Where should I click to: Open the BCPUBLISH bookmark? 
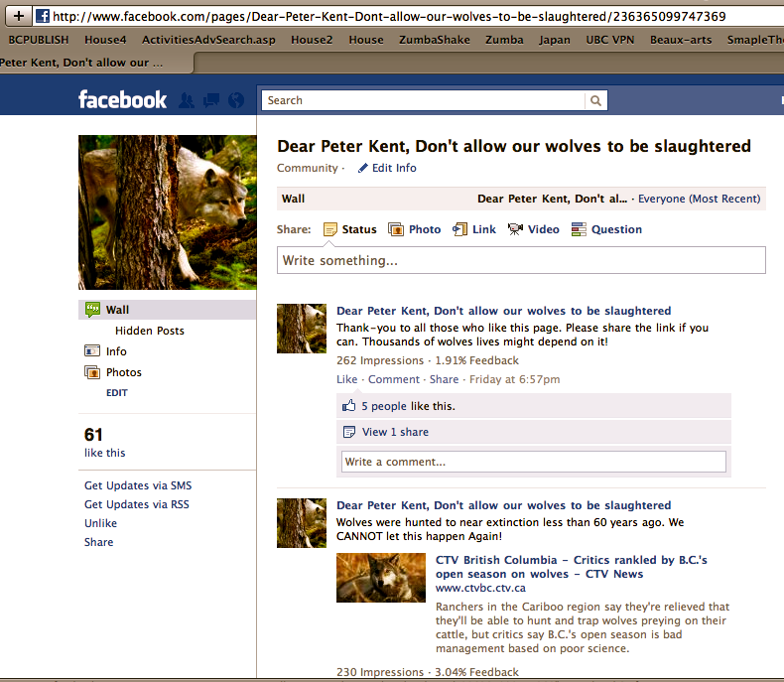tap(39, 40)
